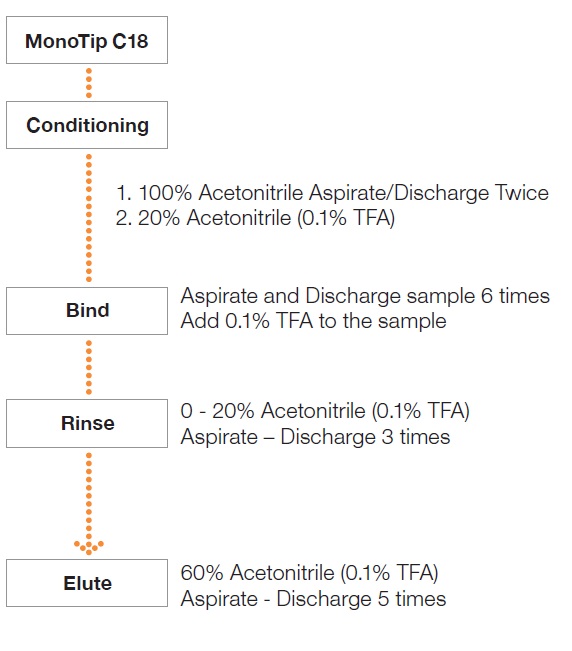Click 'Aspirate and Discharge sample 6 times' text
This screenshot has height=651, width=572.
365,296
